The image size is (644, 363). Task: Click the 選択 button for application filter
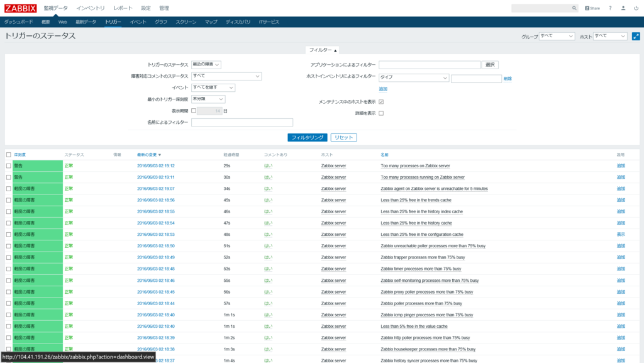(x=490, y=65)
